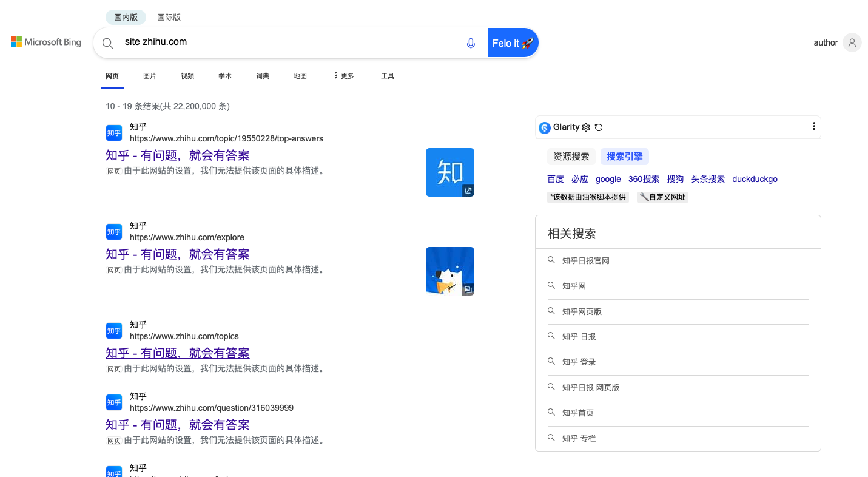Select the 资源搜索 tab in Glarity
Viewport: 868px width, 477px height.
tap(571, 157)
